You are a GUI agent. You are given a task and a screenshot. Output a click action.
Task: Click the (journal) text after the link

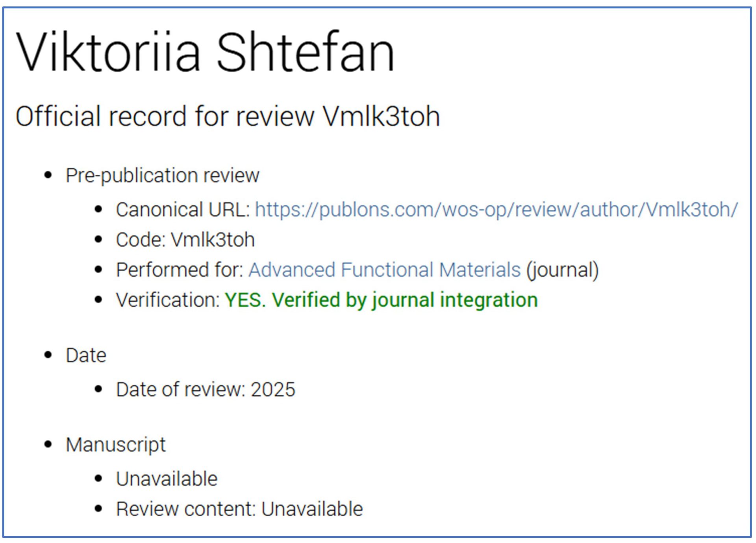point(562,270)
